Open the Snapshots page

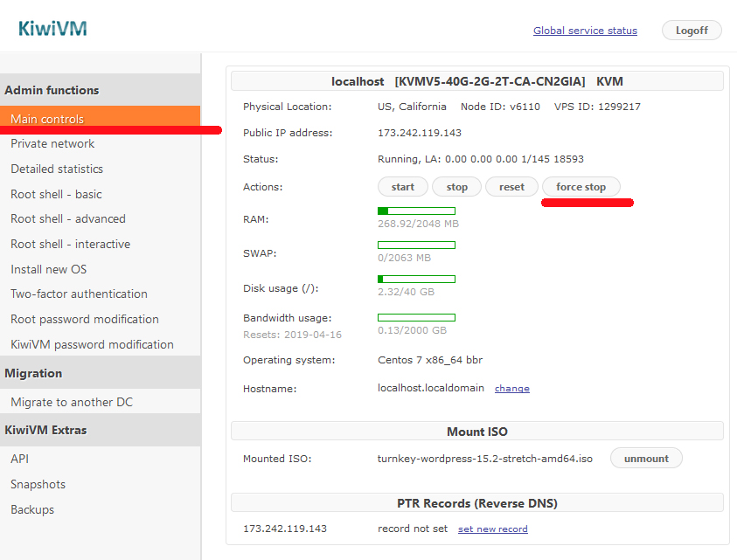(x=38, y=484)
